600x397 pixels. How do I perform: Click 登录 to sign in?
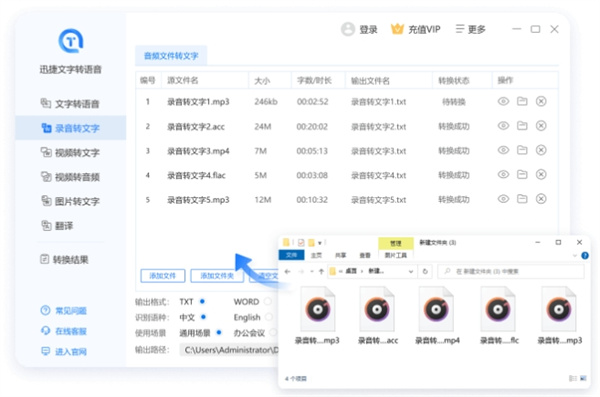click(368, 29)
